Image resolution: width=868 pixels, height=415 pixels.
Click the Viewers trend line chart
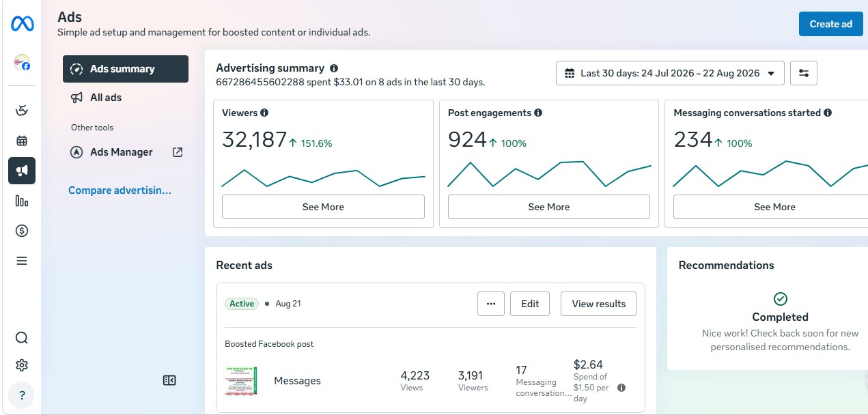323,177
